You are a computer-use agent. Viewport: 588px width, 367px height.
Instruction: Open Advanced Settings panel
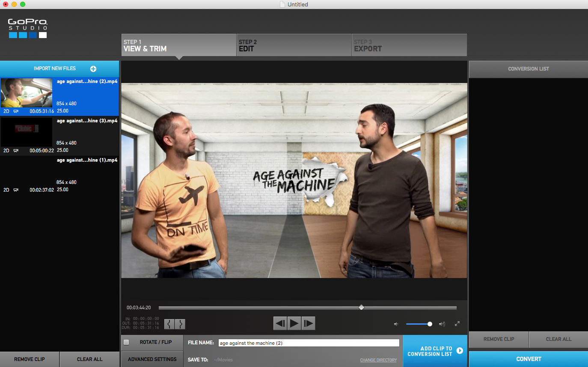pyautogui.click(x=152, y=359)
